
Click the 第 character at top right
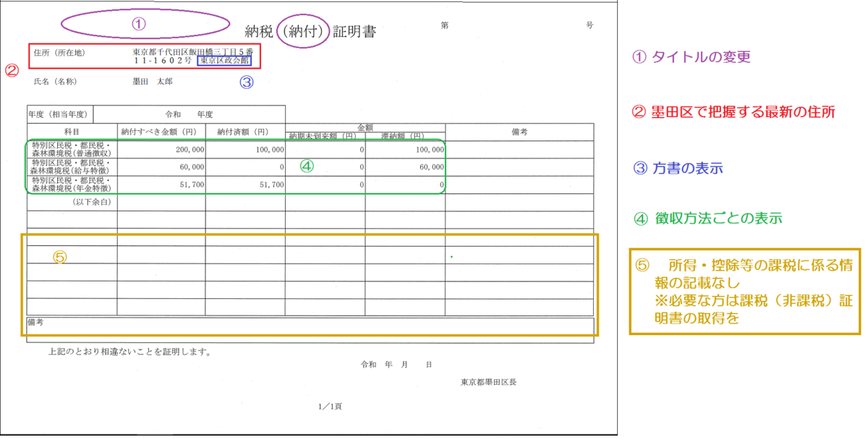pyautogui.click(x=445, y=25)
